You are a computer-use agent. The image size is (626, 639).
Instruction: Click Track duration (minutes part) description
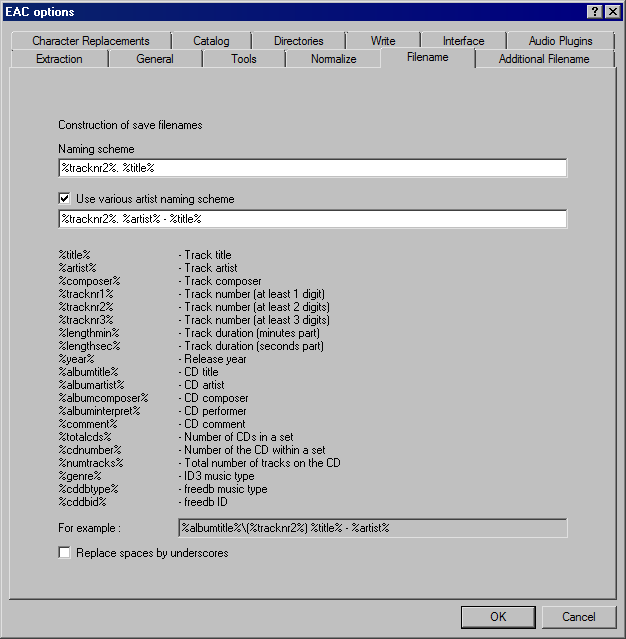point(249,333)
